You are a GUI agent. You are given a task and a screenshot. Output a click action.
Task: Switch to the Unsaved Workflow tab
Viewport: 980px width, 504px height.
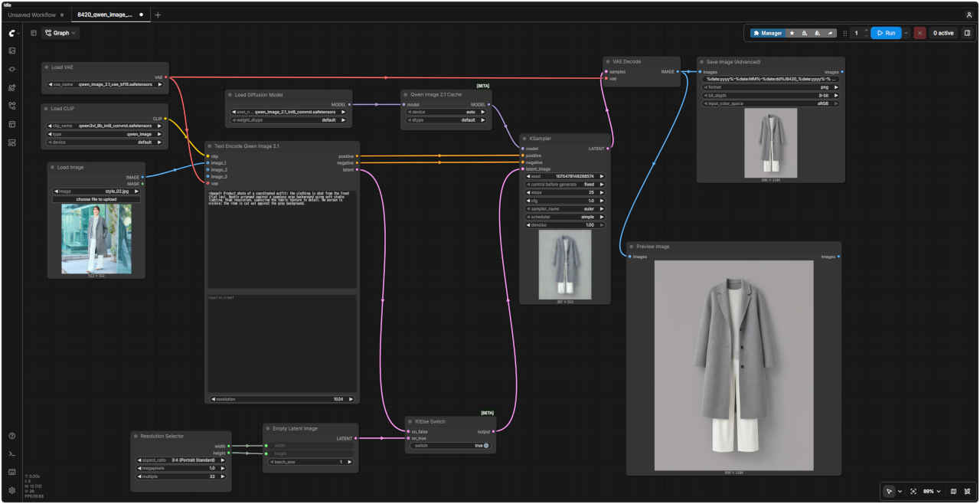32,15
